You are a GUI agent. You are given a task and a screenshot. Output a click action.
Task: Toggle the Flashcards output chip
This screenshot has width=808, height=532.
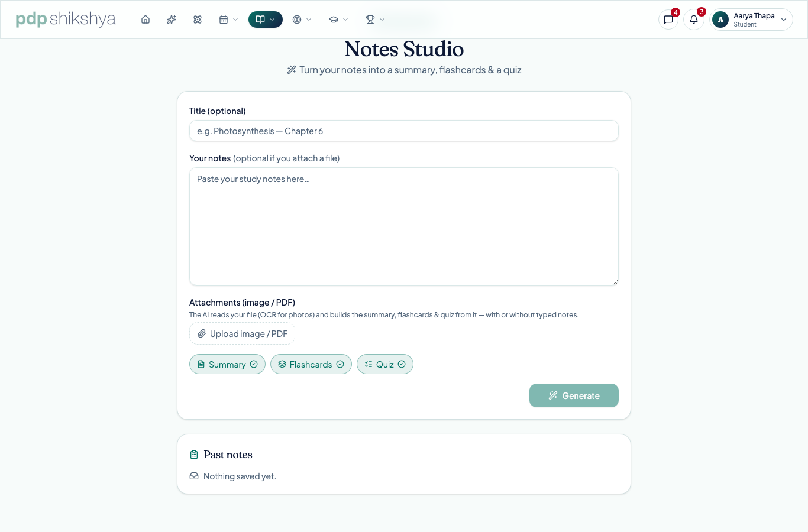[311, 364]
